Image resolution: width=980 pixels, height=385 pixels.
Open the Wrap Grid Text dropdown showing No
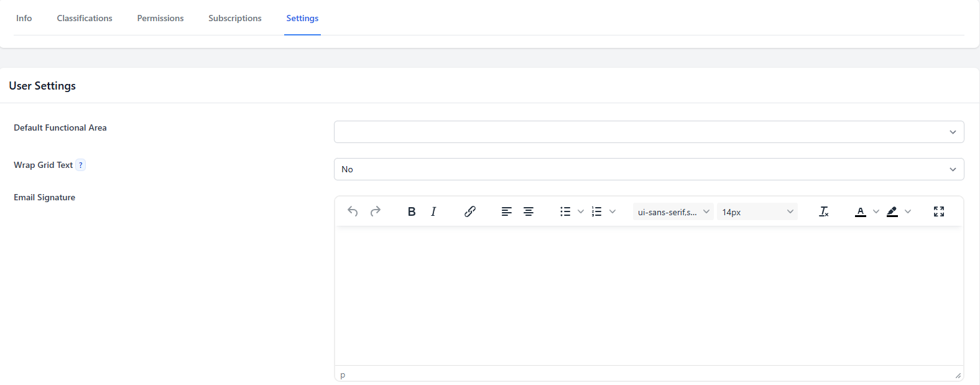pos(649,169)
